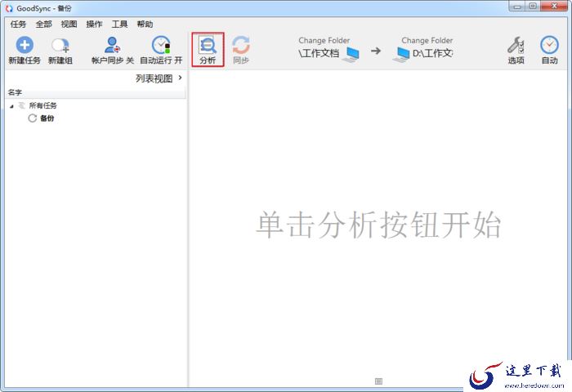
Task: Expand 列表视图 chevron
Action: pyautogui.click(x=181, y=78)
